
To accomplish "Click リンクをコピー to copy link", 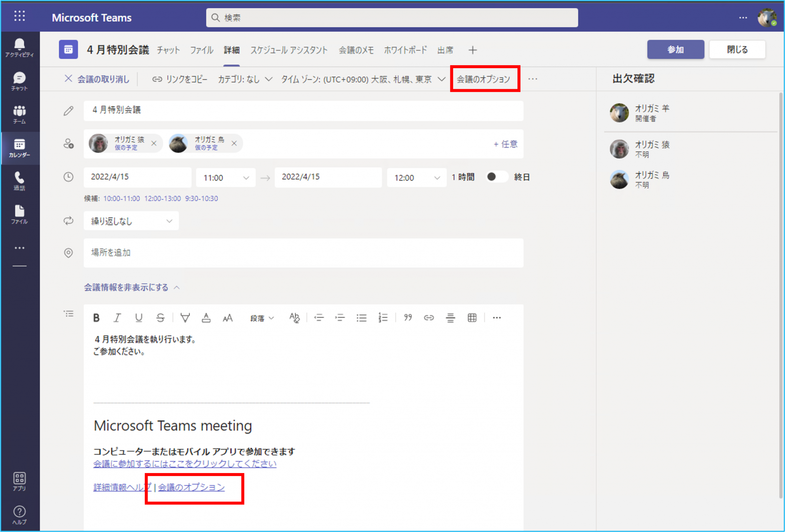I will [180, 79].
